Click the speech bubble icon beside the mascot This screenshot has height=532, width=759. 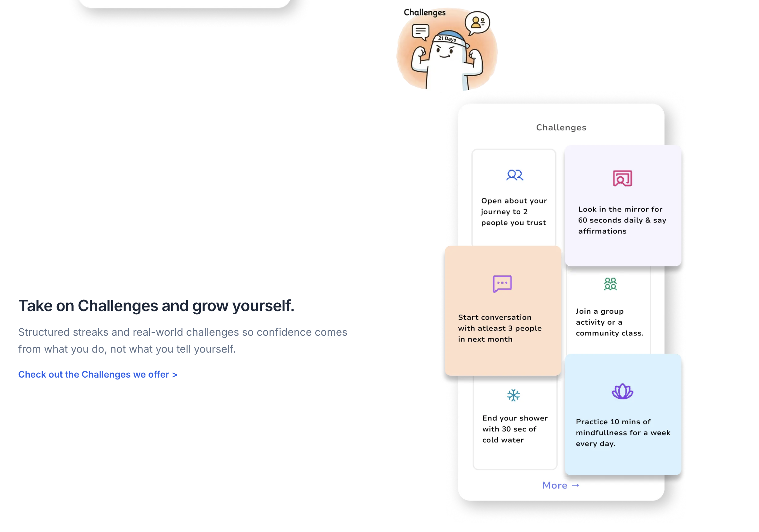click(420, 32)
